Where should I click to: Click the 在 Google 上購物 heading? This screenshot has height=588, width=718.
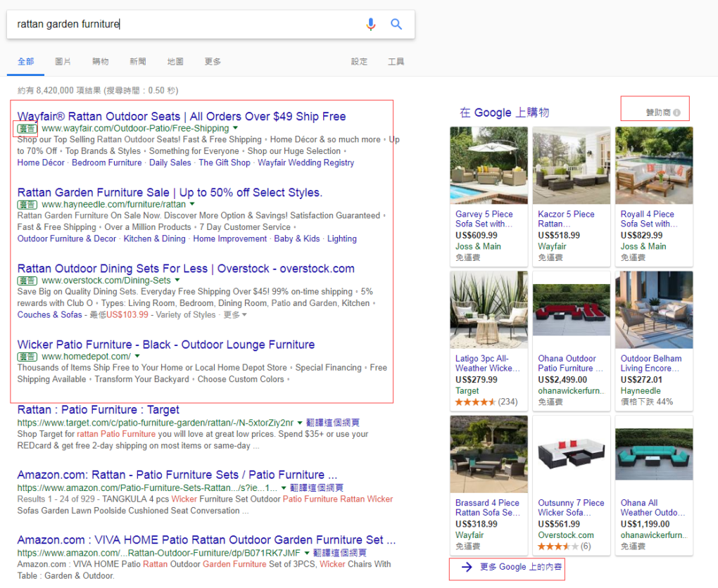(504, 113)
